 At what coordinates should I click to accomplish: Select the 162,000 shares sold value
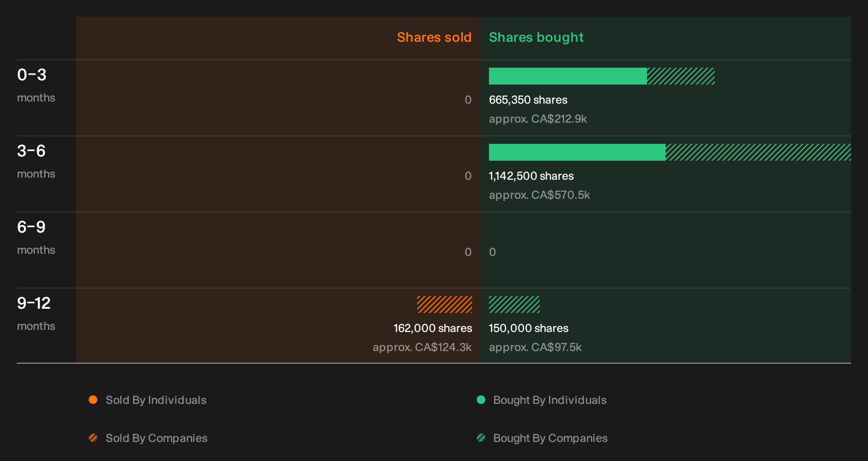pyautogui.click(x=433, y=328)
